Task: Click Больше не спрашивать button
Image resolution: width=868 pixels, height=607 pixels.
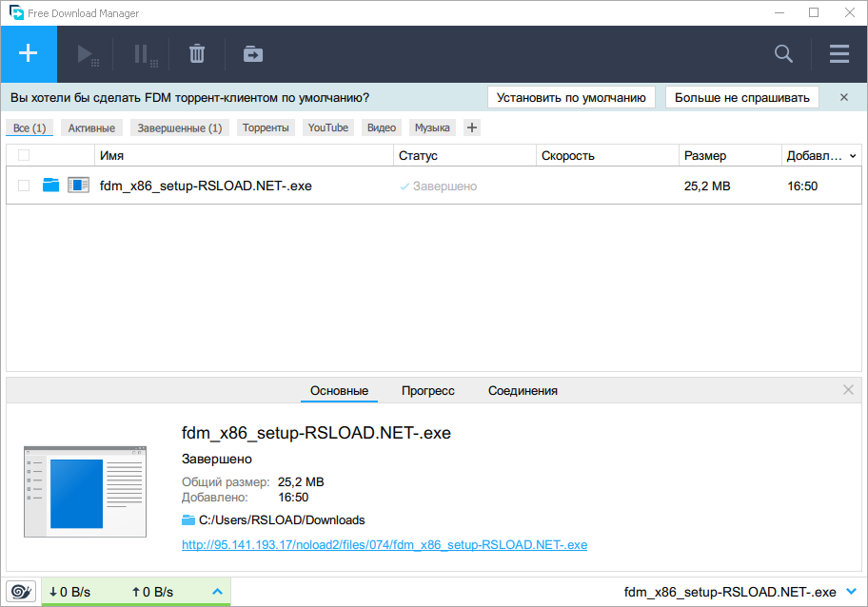Action: (x=741, y=97)
